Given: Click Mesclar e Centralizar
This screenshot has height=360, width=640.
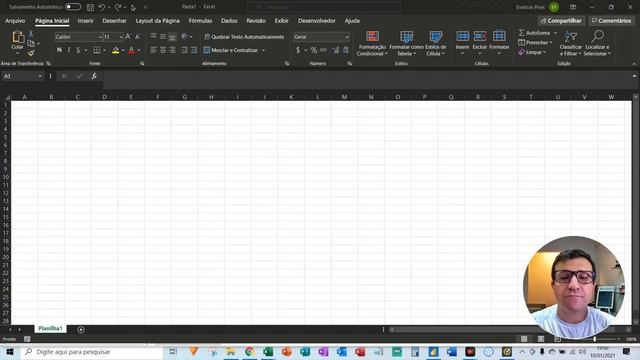Looking at the screenshot, I should 231,50.
